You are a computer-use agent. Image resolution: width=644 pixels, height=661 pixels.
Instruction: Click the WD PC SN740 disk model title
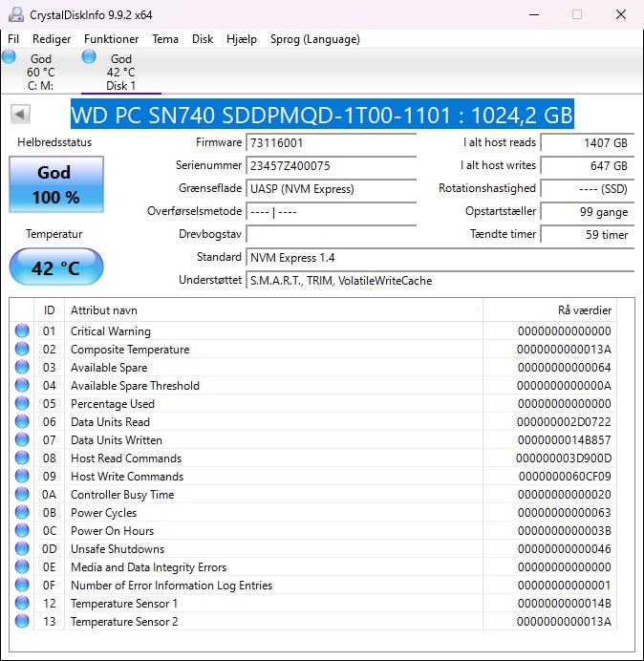click(322, 115)
